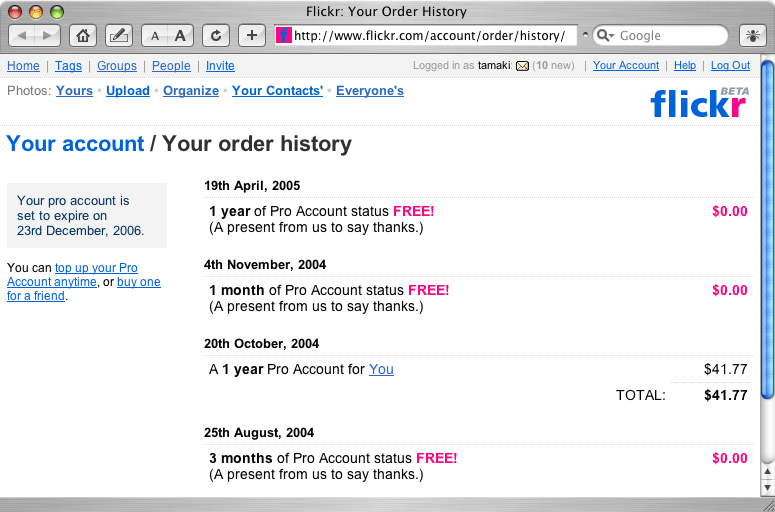This screenshot has height=512, width=775.
Task: Open the Groups menu item
Action: 117,66
